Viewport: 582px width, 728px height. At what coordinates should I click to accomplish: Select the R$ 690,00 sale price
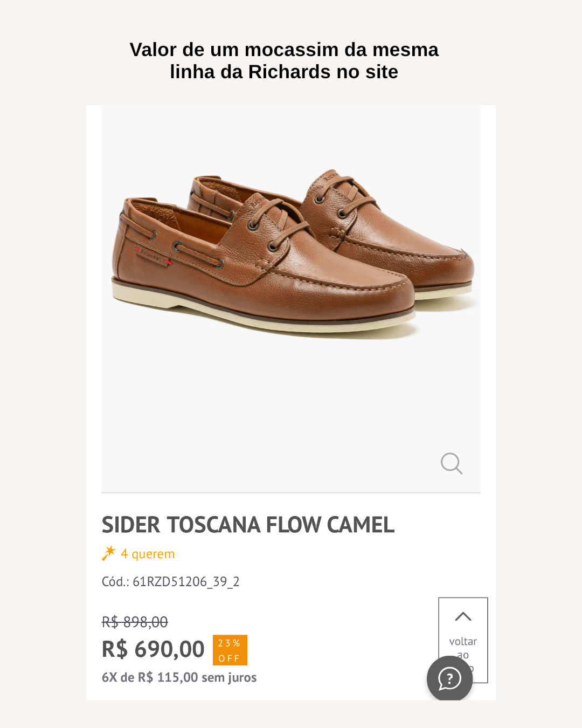(153, 649)
